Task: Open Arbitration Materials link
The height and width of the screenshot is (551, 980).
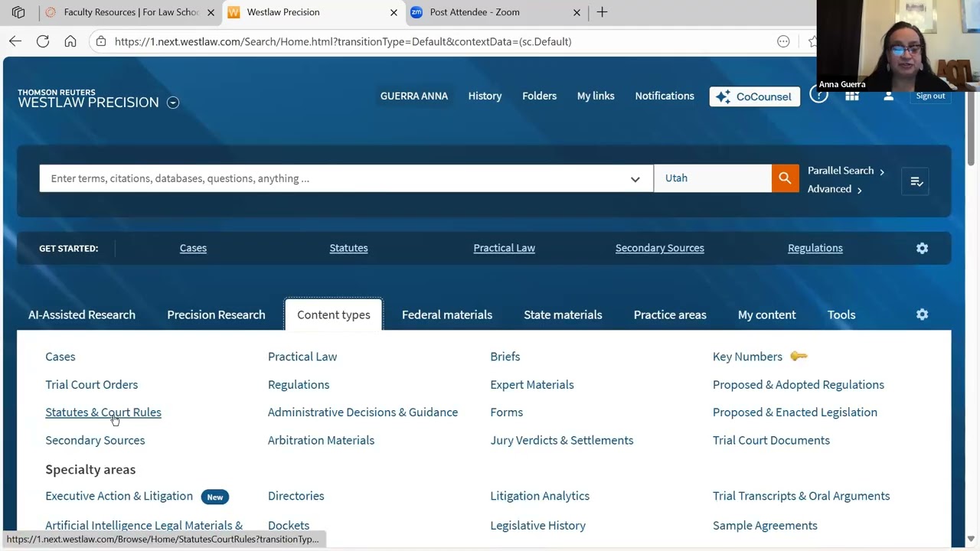Action: (321, 440)
